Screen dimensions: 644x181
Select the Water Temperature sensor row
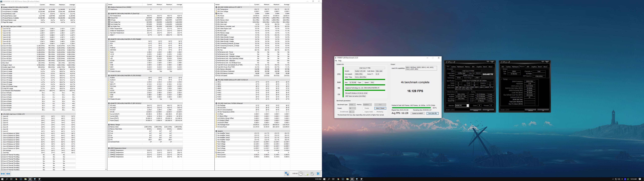coord(145,29)
